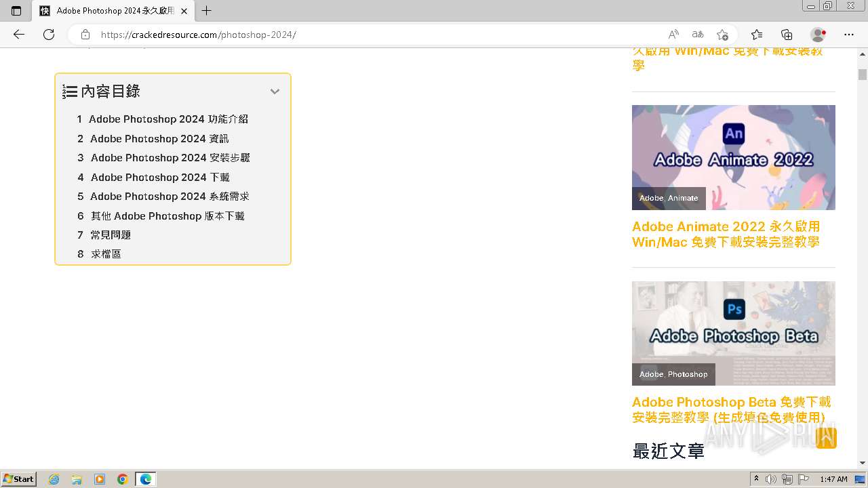Open network status tray icon
The height and width of the screenshot is (488, 868).
[787, 479]
